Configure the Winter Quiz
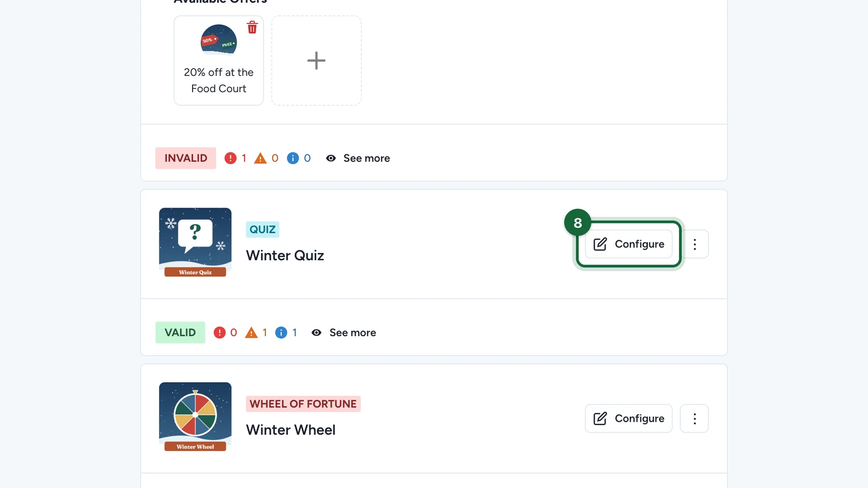The width and height of the screenshot is (868, 488). (x=629, y=244)
